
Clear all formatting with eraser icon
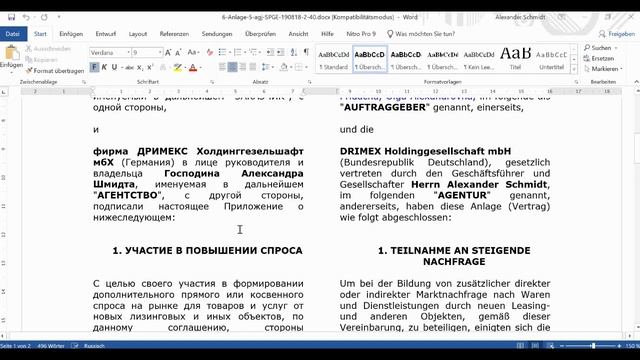[x=209, y=53]
